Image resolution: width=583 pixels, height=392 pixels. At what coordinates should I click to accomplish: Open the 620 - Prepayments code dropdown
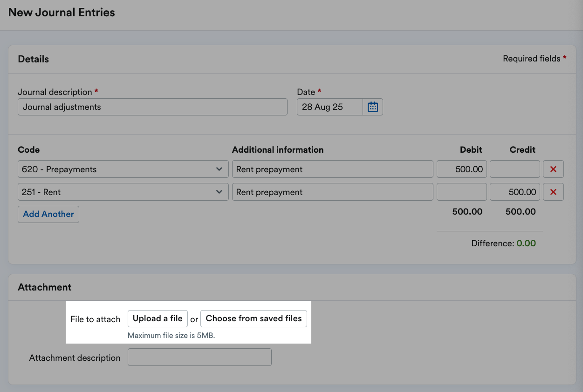coord(123,169)
